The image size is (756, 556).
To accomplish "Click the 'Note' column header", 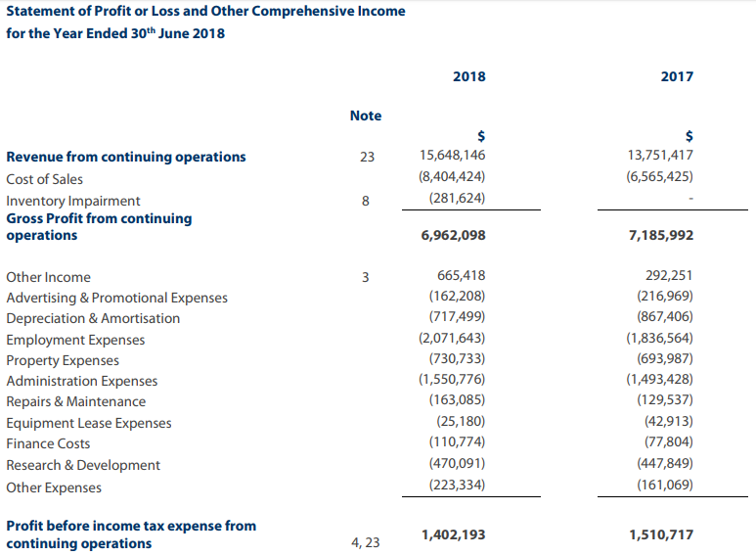I will [366, 116].
